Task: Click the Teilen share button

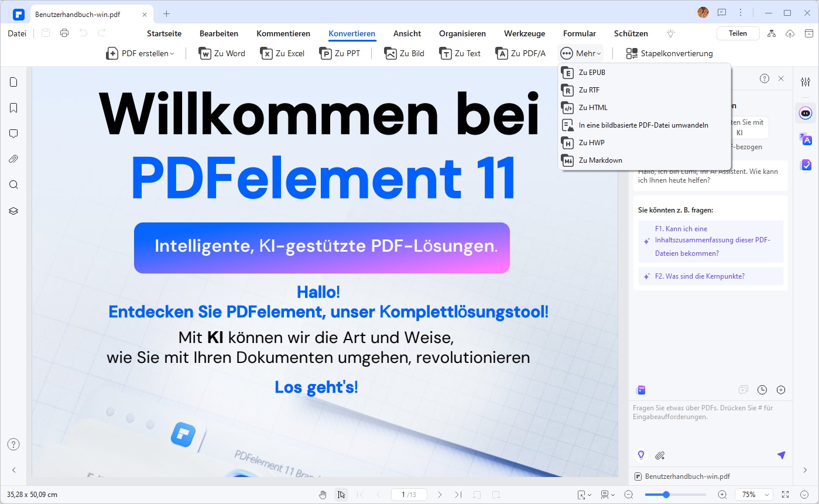Action: (x=738, y=33)
